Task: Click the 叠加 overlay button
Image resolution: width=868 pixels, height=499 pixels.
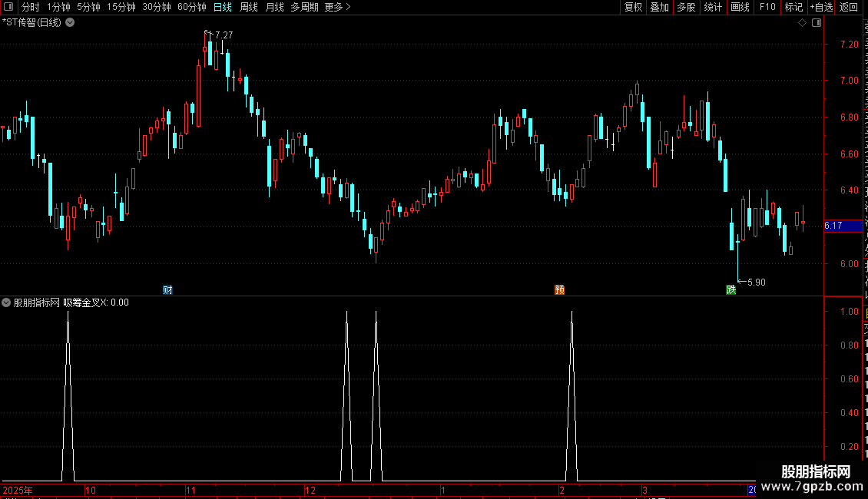Action: [659, 7]
